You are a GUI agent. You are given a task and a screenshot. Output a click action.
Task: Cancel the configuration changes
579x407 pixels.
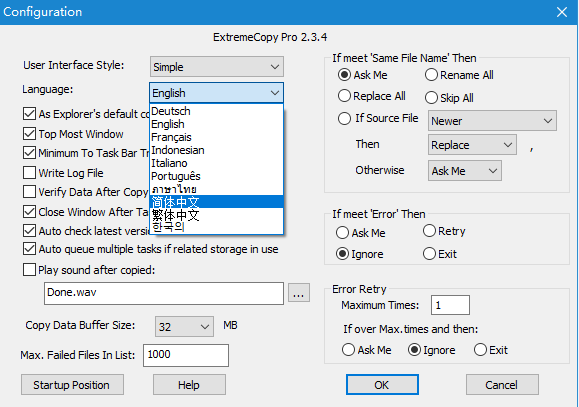(502, 385)
